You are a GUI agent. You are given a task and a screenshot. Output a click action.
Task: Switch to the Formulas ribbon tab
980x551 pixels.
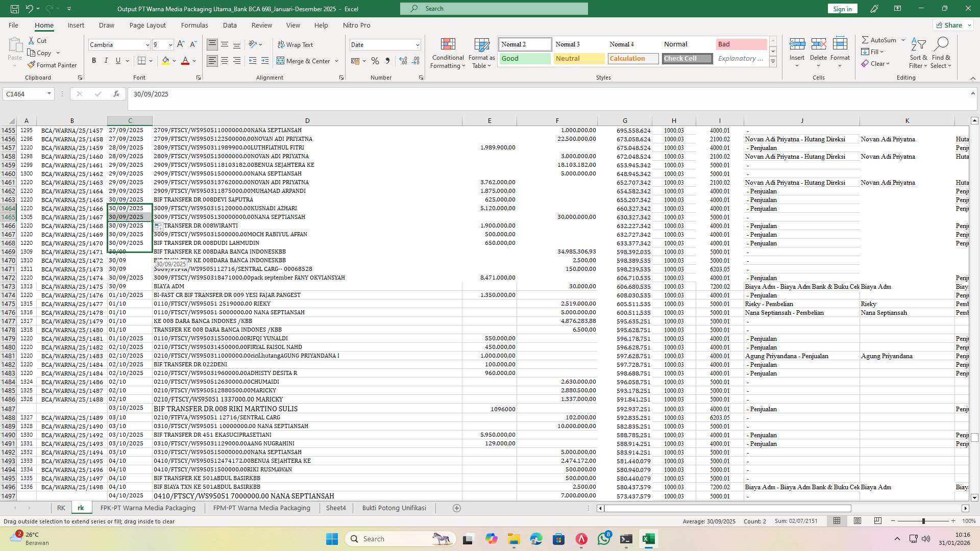click(x=194, y=25)
